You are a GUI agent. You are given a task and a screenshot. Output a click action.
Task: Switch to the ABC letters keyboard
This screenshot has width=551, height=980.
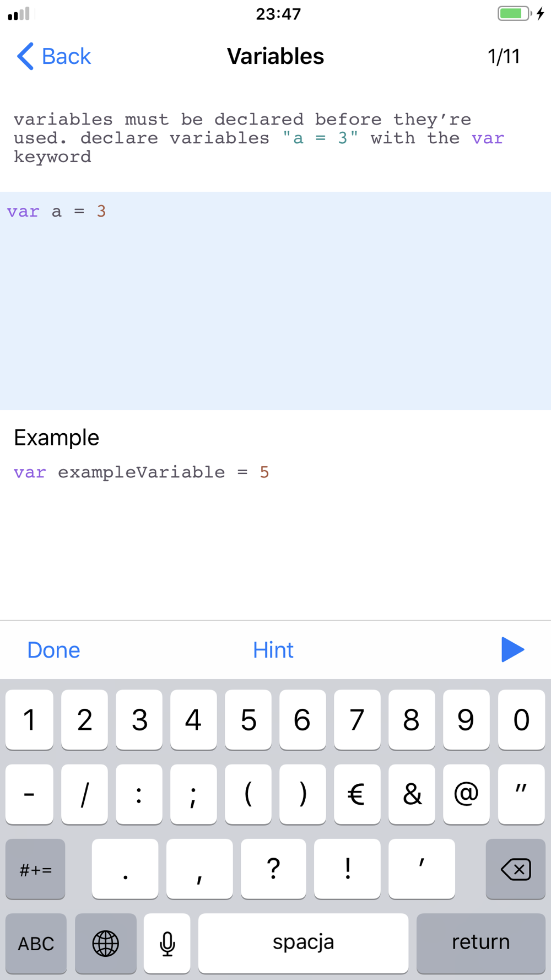[x=36, y=943]
